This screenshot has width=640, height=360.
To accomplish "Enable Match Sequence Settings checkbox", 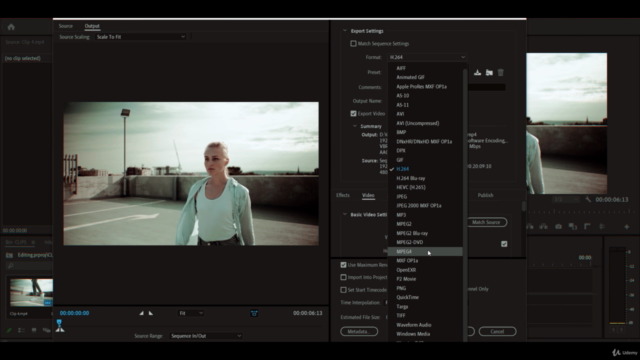I will coord(353,44).
